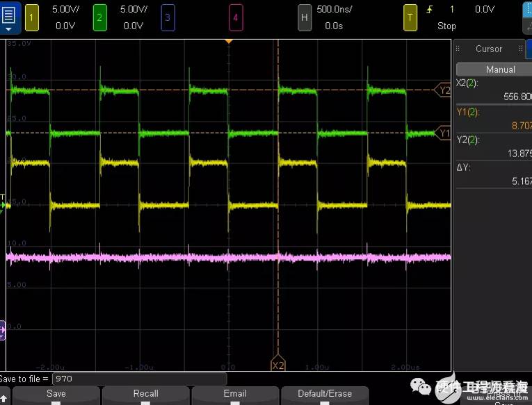The height and width of the screenshot is (405, 532).
Task: Open the horizontal H settings button
Action: point(305,17)
